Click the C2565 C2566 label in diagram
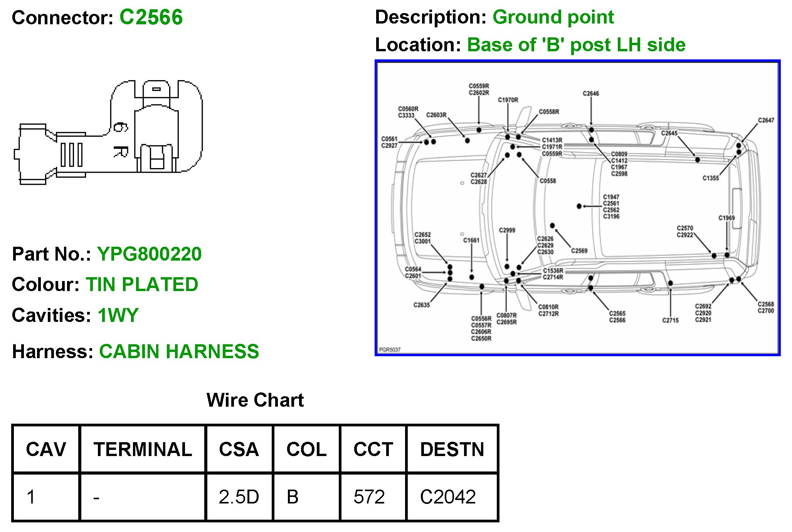This screenshot has height=532, width=792. pyautogui.click(x=617, y=317)
